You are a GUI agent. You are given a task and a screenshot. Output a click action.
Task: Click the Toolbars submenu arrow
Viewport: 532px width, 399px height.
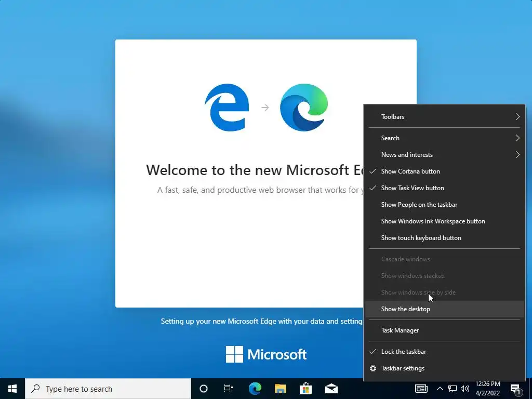517,117
